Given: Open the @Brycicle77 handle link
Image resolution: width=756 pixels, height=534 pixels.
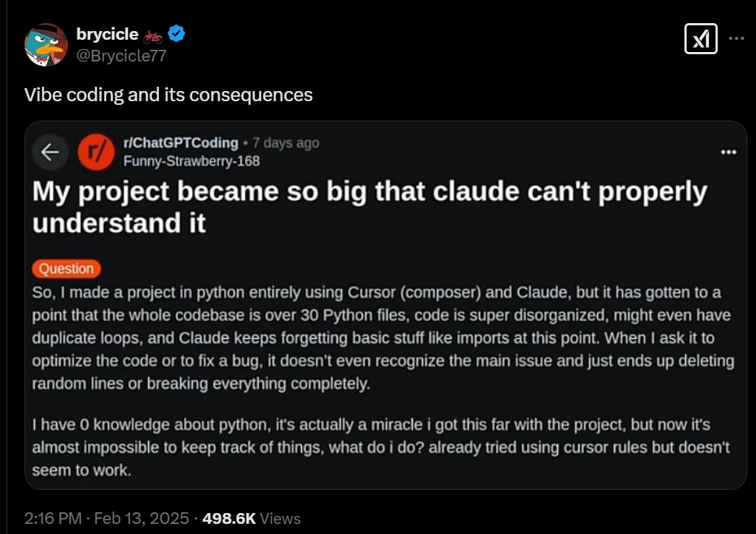Looking at the screenshot, I should click(121, 55).
